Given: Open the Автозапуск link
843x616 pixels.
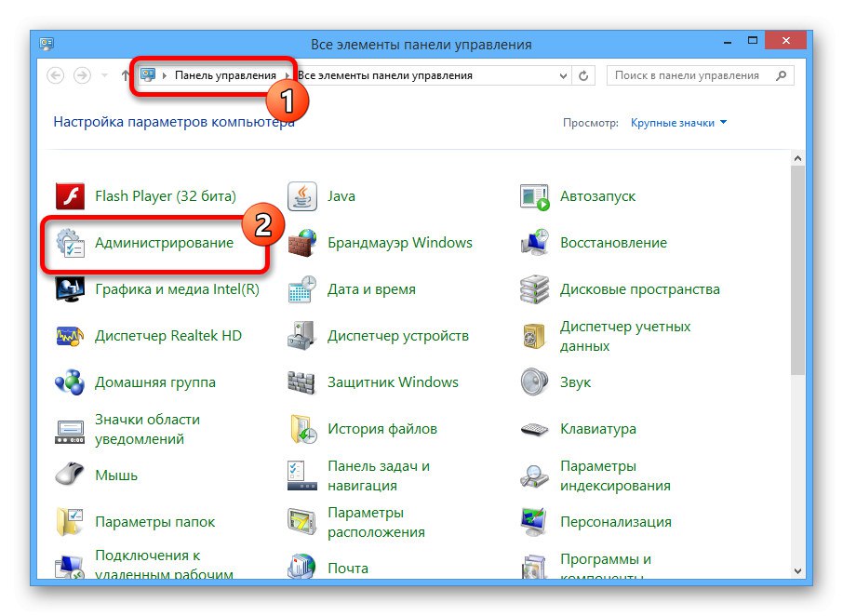Looking at the screenshot, I should pos(598,196).
